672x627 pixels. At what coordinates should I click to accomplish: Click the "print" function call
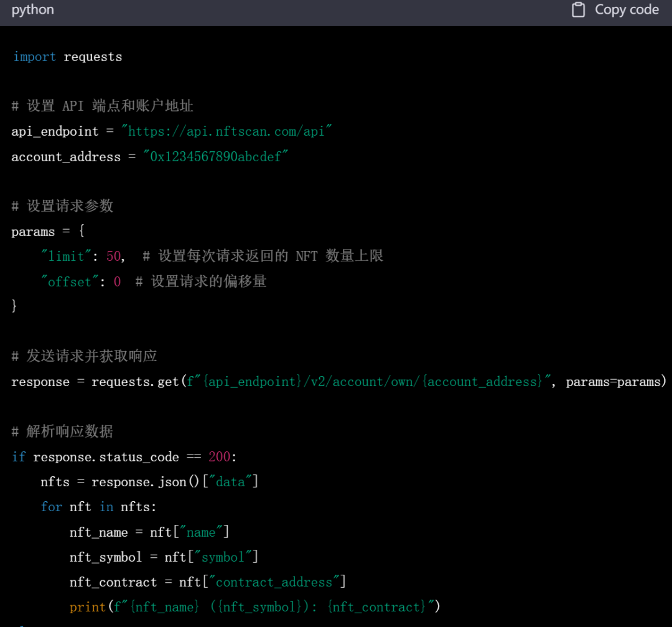click(88, 607)
